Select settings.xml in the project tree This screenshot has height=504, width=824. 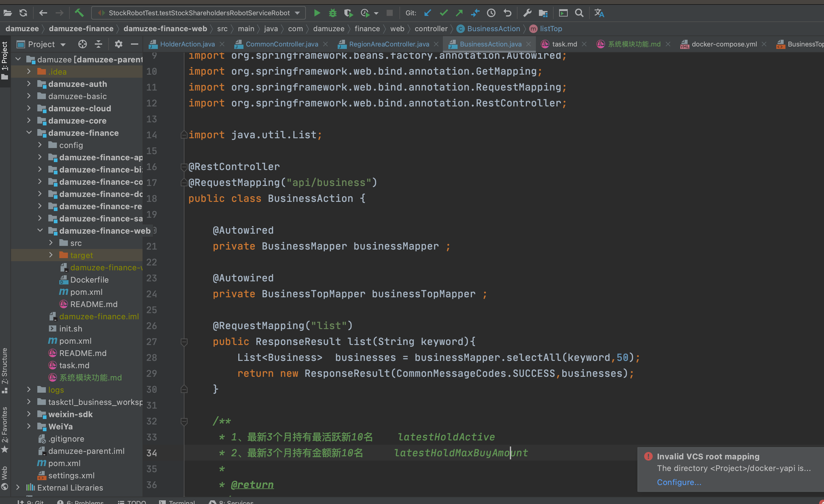pos(71,475)
